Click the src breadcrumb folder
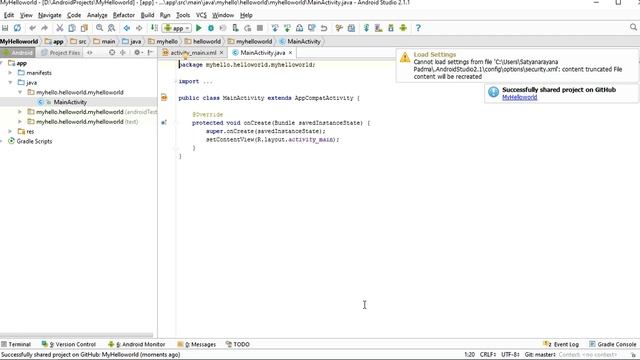 coord(78,41)
